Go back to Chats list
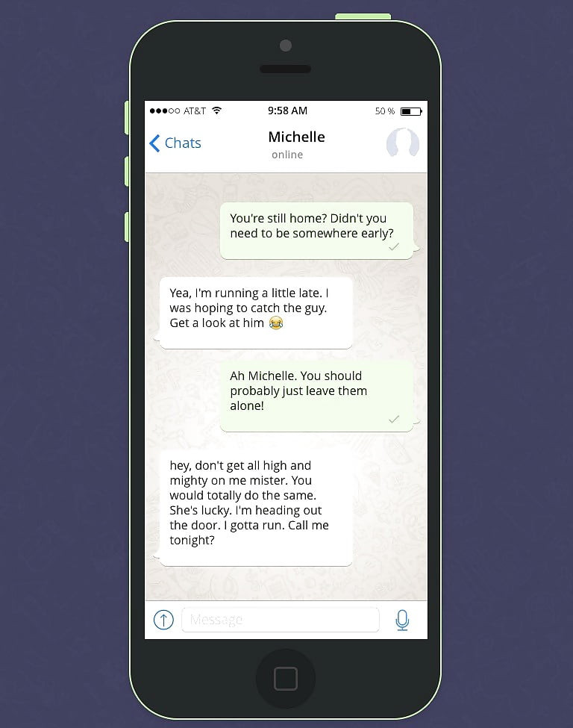 (x=175, y=143)
